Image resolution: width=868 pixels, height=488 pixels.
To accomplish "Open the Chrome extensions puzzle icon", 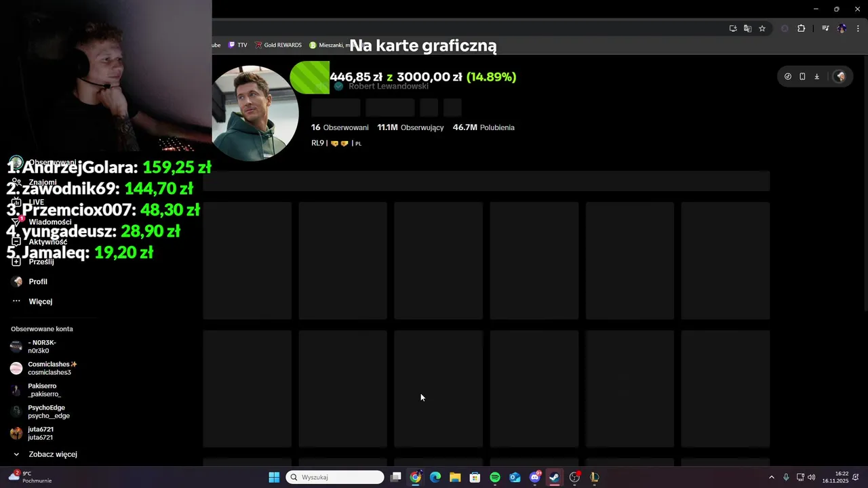I will pyautogui.click(x=801, y=28).
